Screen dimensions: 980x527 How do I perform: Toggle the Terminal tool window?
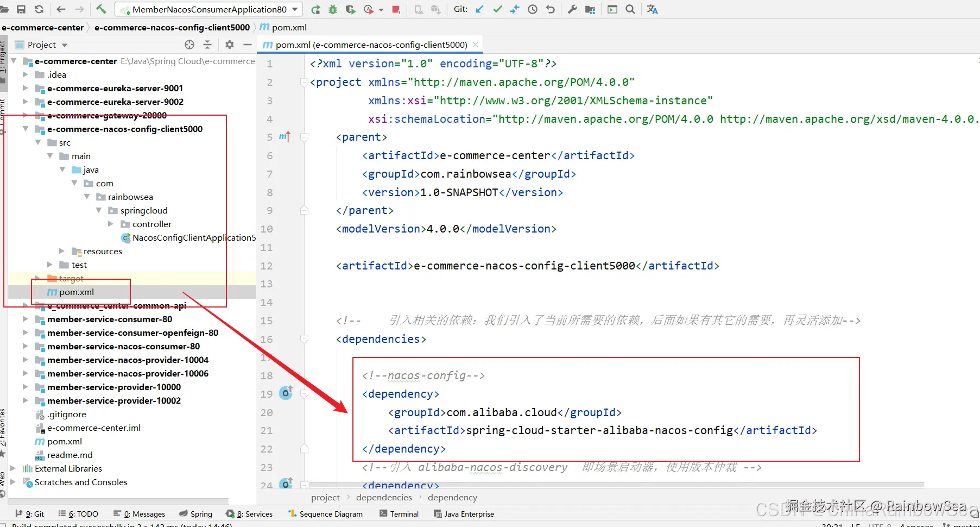point(399,514)
